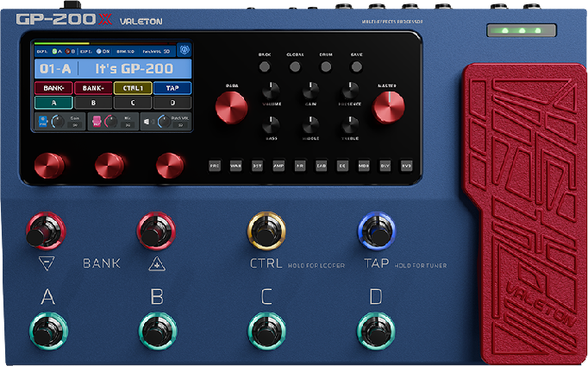This screenshot has height=366, width=588.
Task: Adjust the on-screen Mix knob
Action: [x=110, y=121]
